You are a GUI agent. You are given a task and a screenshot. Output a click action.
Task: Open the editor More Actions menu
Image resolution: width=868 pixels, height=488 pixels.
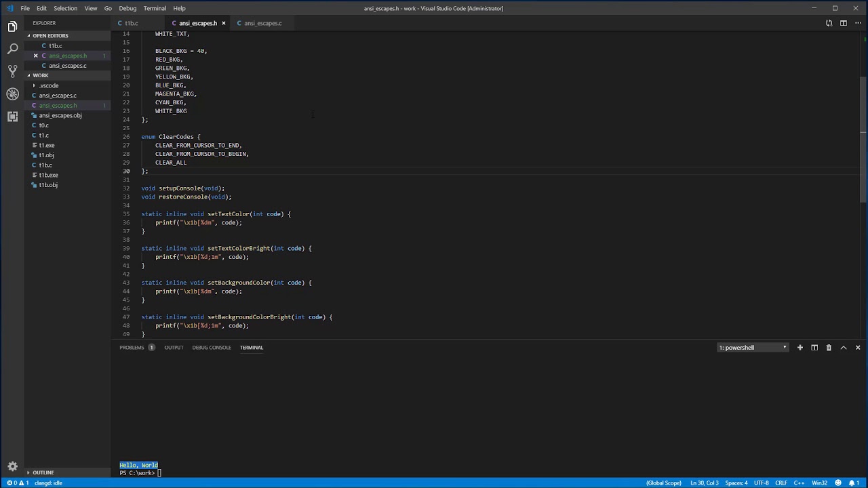(858, 23)
